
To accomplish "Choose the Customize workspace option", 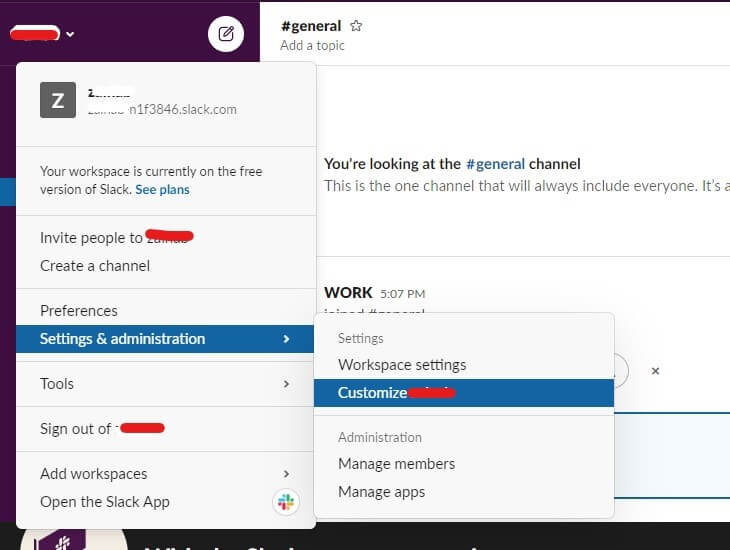I will (x=396, y=393).
